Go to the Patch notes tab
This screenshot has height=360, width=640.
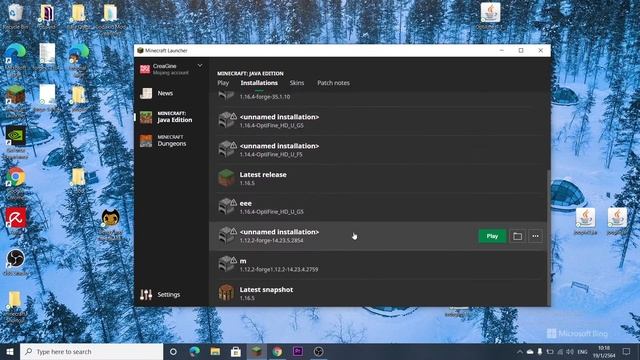(333, 83)
